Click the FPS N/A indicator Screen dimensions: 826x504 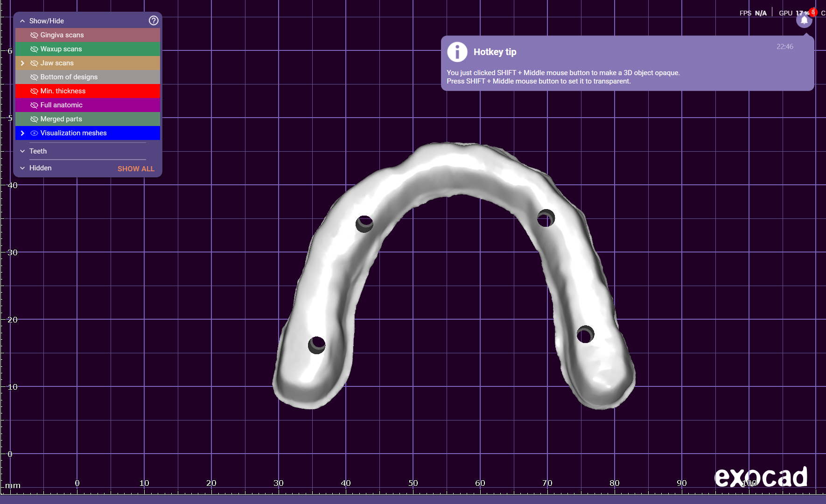pos(753,13)
